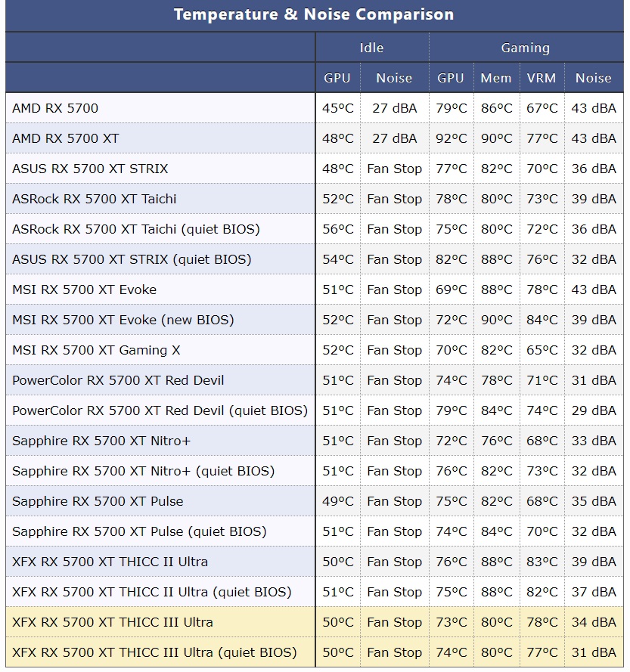Click MSI Evoke (original BIOS) gaming GPU '69°C' cell
Viewport: 630px width, 672px height.
pyautogui.click(x=452, y=290)
